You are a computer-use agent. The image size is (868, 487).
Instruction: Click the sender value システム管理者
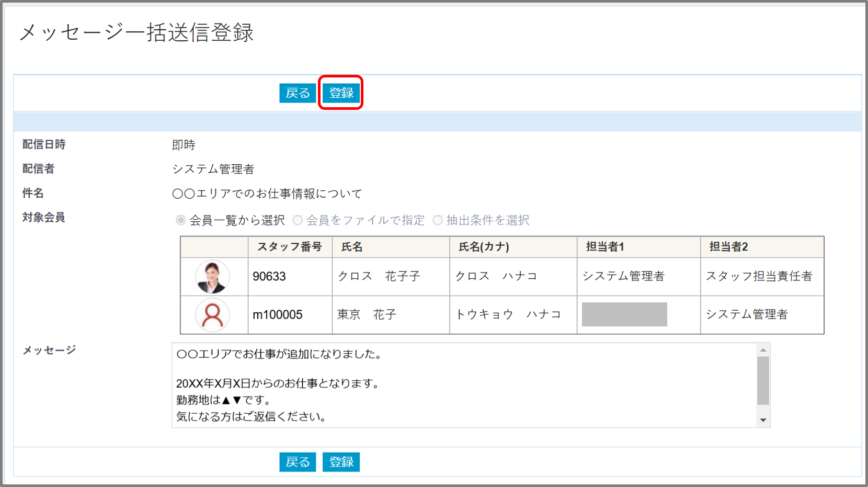click(213, 169)
